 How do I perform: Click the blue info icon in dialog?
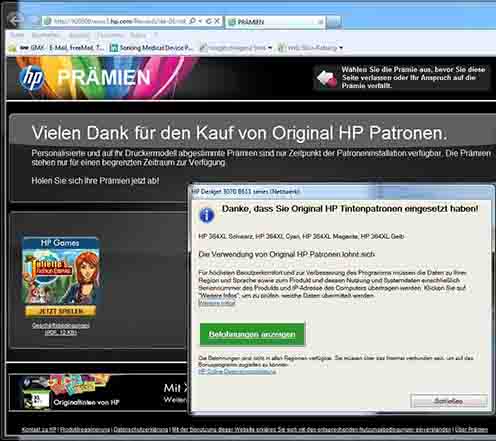[206, 215]
